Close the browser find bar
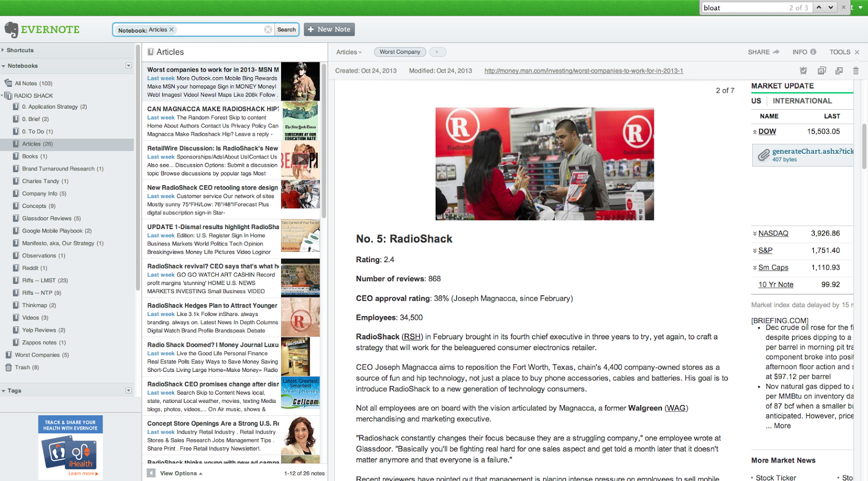 (x=844, y=8)
